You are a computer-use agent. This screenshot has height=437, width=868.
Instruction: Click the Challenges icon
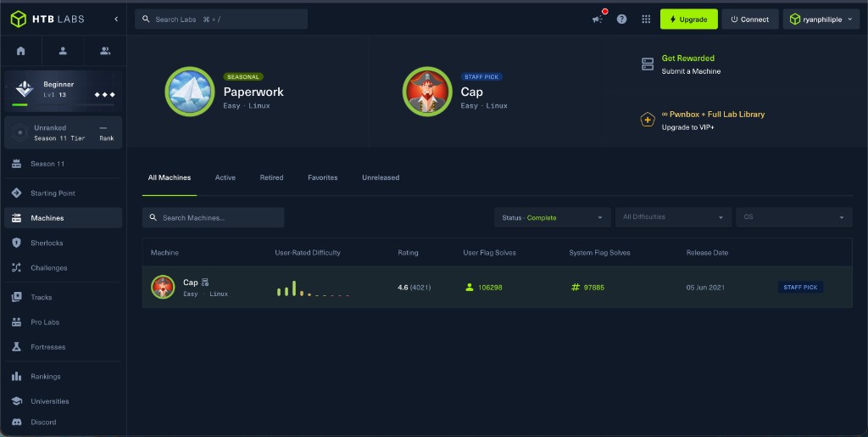(x=17, y=267)
